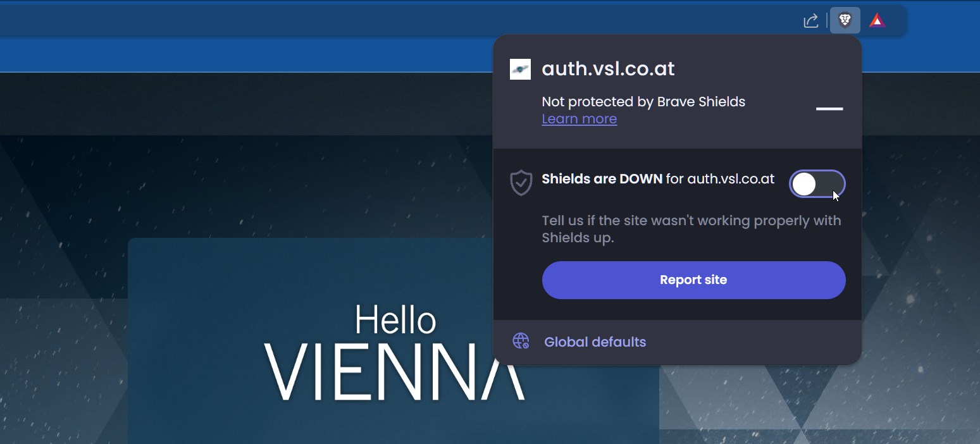Turn Shields on for auth.vsl.co.at
The image size is (980, 444).
click(x=817, y=184)
